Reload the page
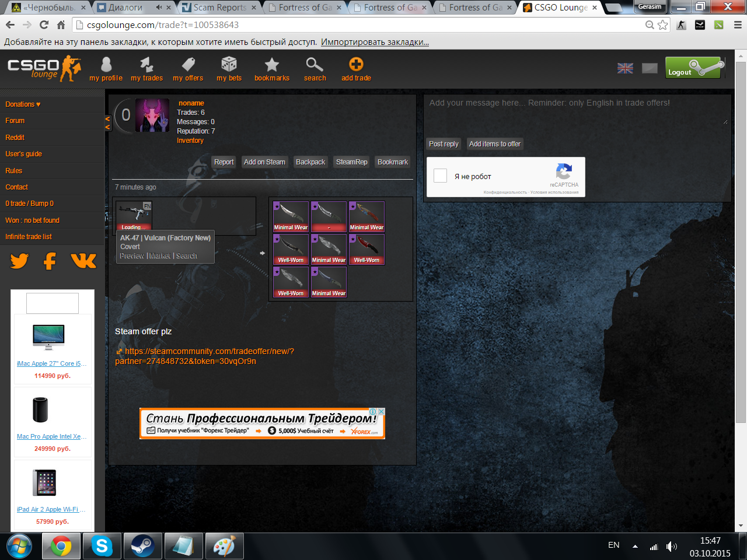The width and height of the screenshot is (747, 560). coord(44,24)
